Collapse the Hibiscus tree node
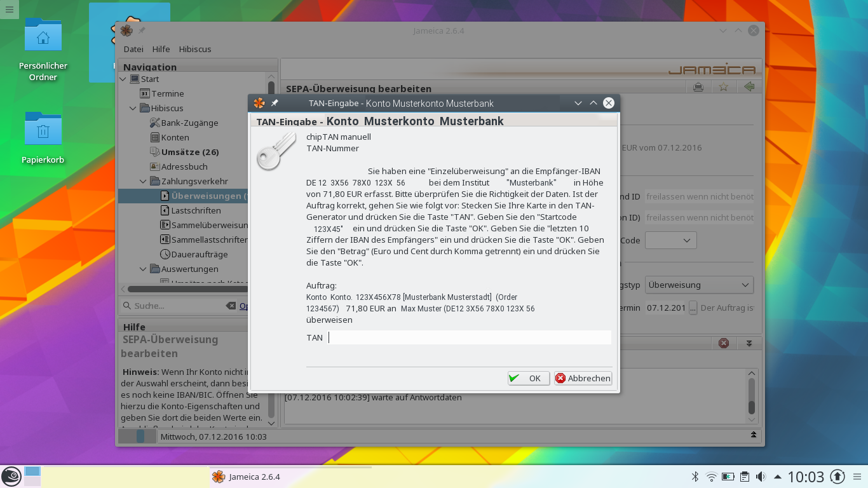Viewport: 868px width, 488px height. pyautogui.click(x=133, y=108)
